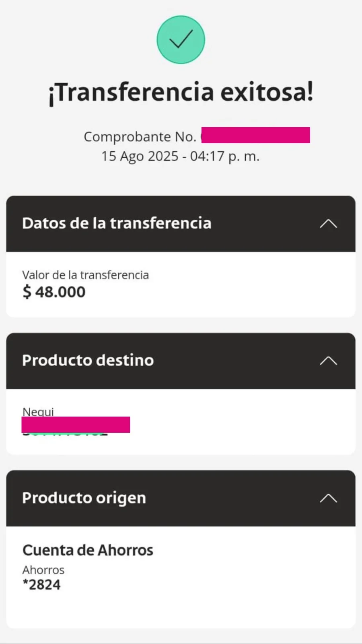The height and width of the screenshot is (644, 362).
Task: Click the 48.000 transfer amount
Action: tap(60, 292)
